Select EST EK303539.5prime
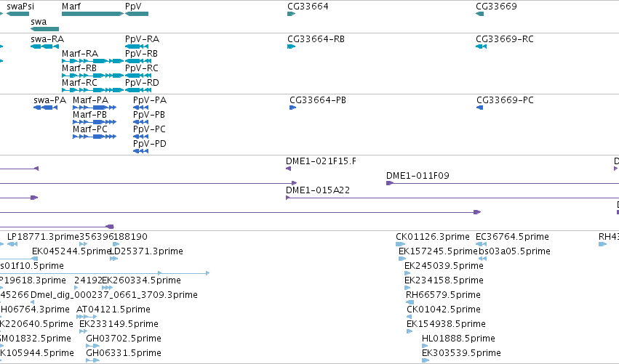The width and height of the screenshot is (619, 364). [426, 361]
